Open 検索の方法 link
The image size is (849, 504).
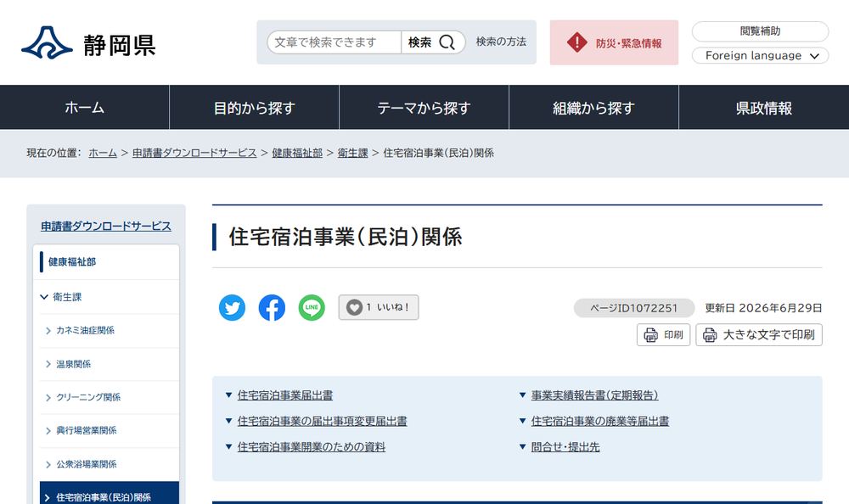tap(501, 42)
